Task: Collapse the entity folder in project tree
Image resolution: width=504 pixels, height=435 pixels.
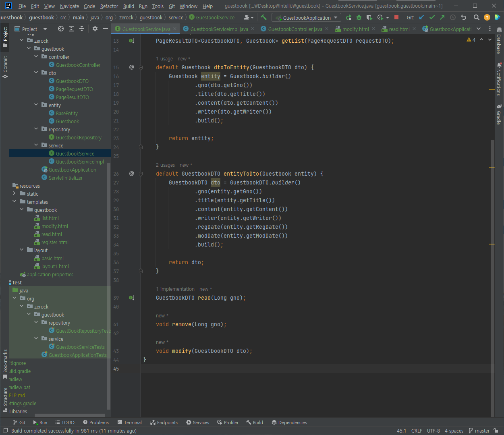Action: pos(36,105)
